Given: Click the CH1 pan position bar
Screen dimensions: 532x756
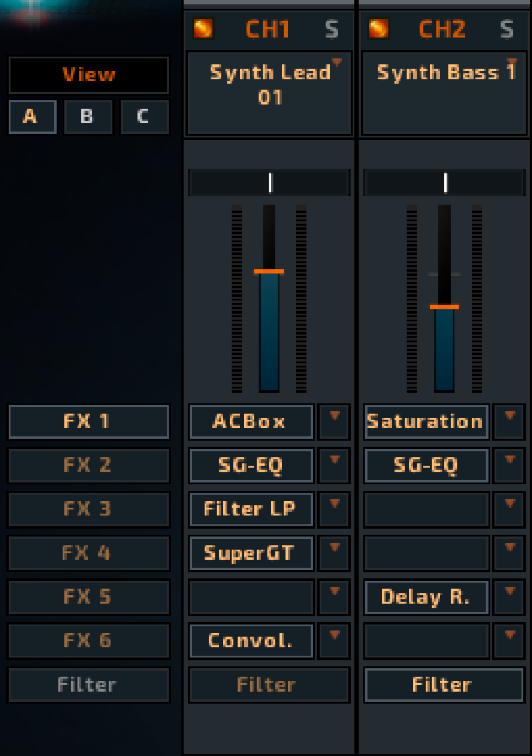Looking at the screenshot, I should tap(269, 182).
